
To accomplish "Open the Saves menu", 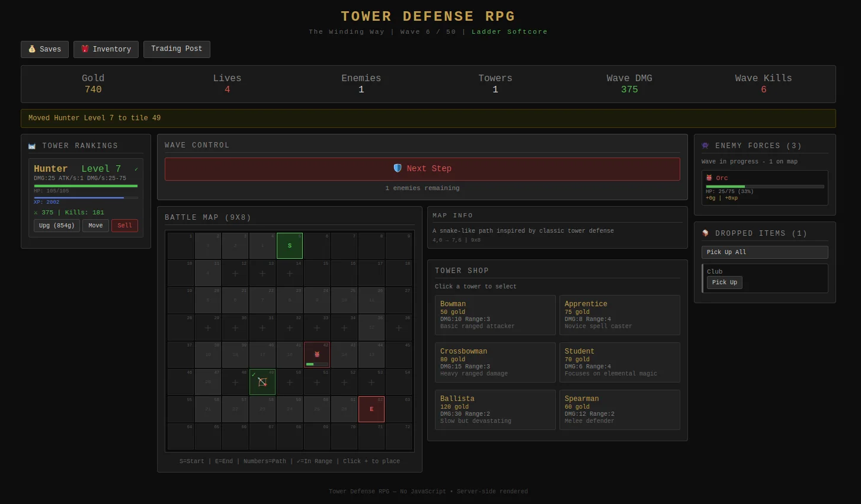I will point(45,49).
